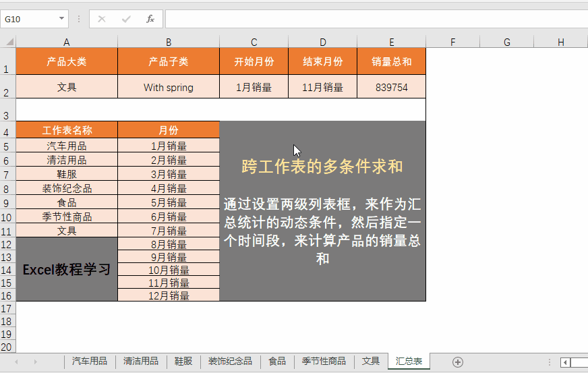Select column B header
Image resolution: width=588 pixels, height=373 pixels.
point(169,42)
